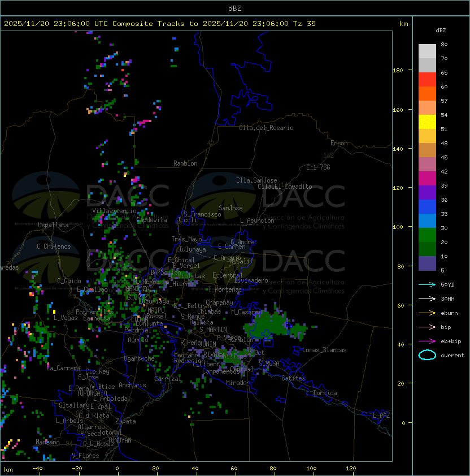Click the Capdevila place label

click(152, 220)
